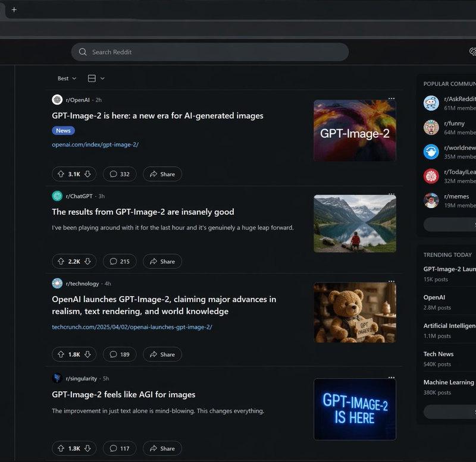Open OpenAI launches GPT-Image-2 post title

point(164,305)
